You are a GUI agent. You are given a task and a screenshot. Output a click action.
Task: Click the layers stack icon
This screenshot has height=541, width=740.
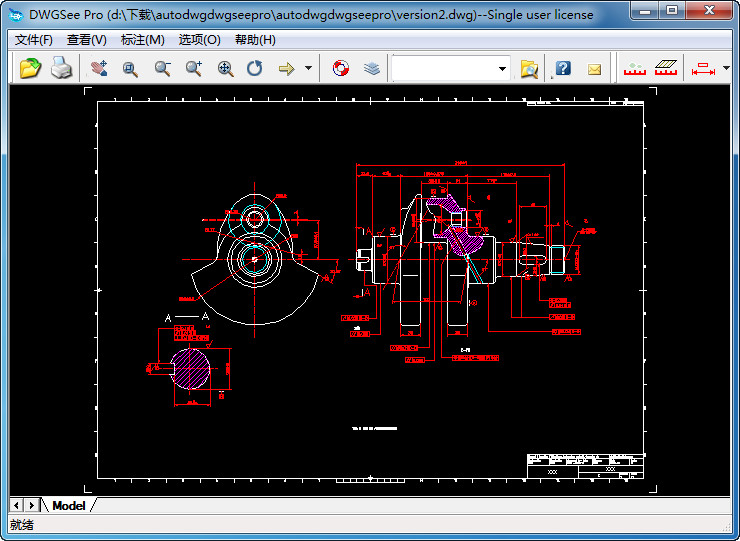pyautogui.click(x=372, y=69)
